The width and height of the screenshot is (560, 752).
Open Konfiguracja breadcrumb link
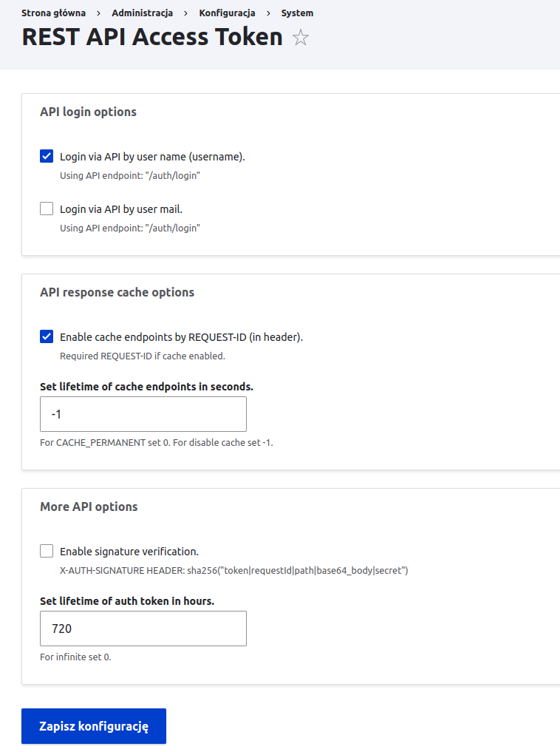[227, 13]
